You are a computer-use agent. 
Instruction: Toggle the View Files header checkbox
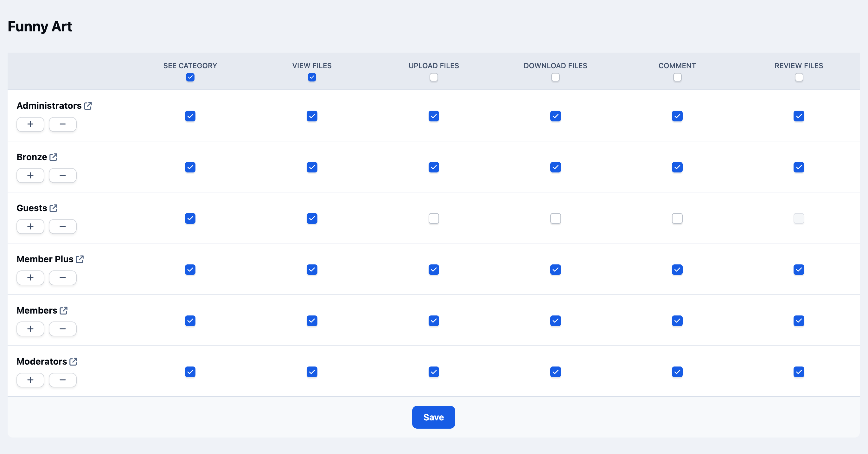pyautogui.click(x=312, y=77)
